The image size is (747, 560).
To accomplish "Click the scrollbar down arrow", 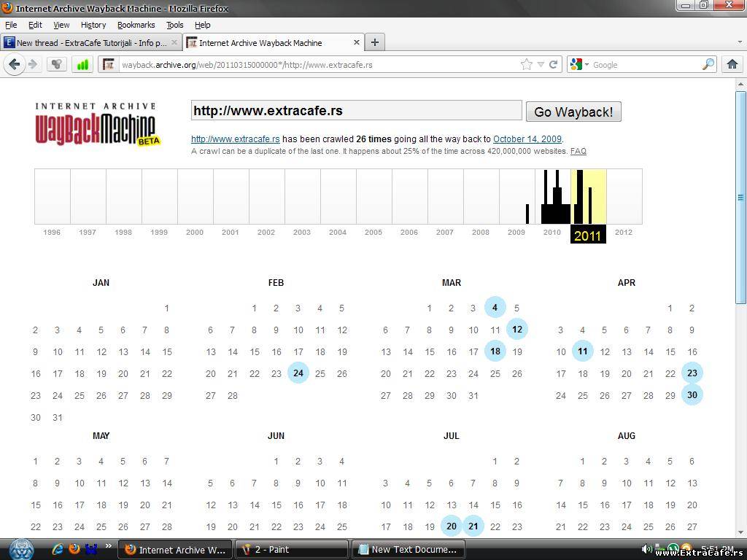I will (740, 532).
